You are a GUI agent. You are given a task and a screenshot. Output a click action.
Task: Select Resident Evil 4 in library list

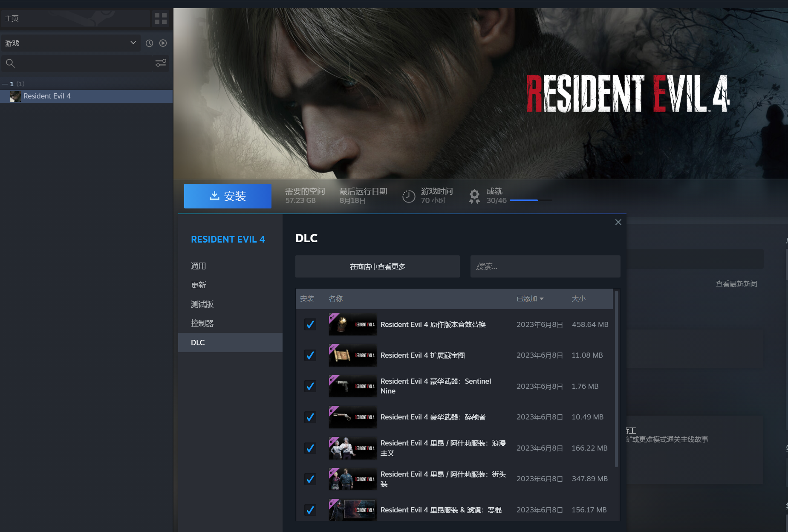86,96
